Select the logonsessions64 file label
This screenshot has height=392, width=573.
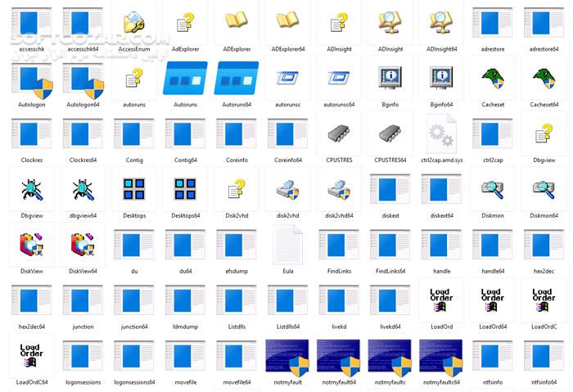[x=134, y=382]
